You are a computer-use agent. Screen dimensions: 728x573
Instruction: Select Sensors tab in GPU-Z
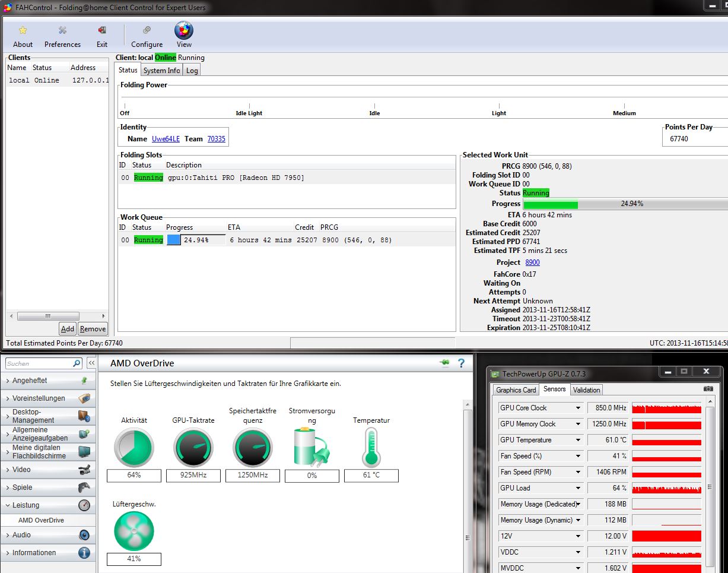pyautogui.click(x=554, y=389)
